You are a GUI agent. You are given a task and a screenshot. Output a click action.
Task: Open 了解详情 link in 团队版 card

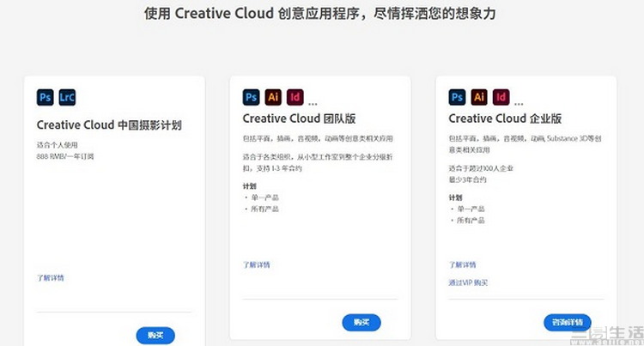256,264
